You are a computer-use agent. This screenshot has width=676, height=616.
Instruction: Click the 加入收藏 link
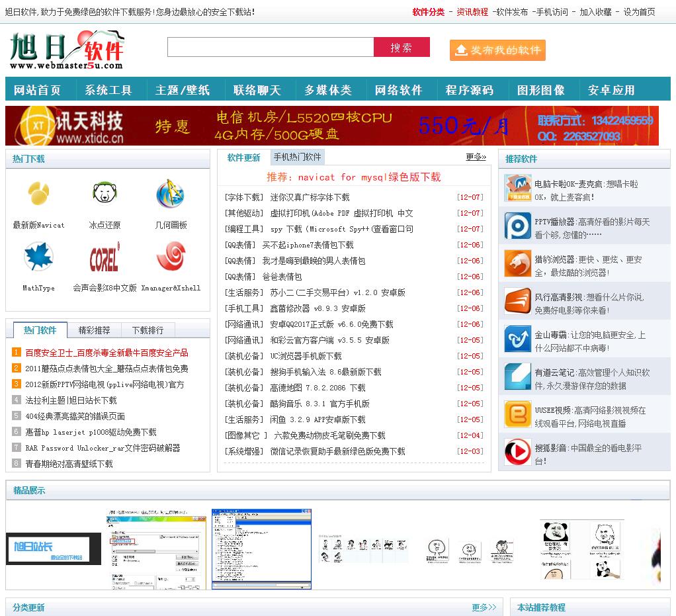point(595,12)
